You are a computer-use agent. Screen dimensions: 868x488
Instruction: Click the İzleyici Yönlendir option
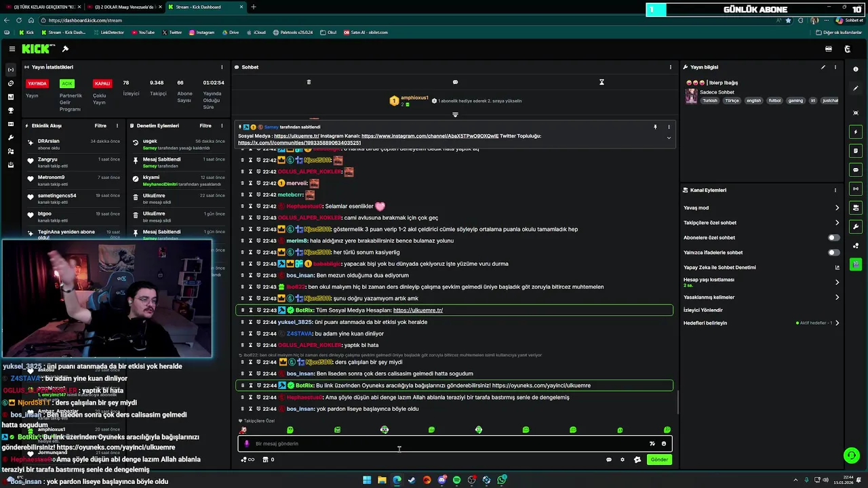click(x=703, y=310)
